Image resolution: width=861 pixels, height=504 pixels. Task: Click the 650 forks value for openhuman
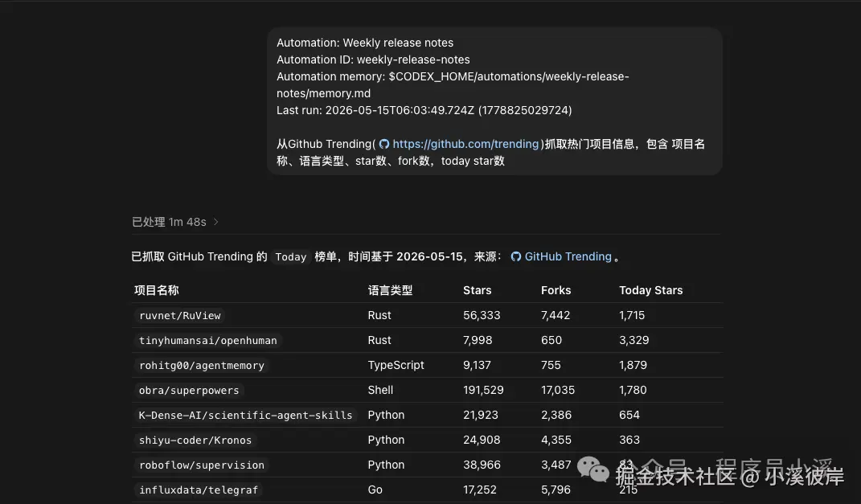coord(551,340)
